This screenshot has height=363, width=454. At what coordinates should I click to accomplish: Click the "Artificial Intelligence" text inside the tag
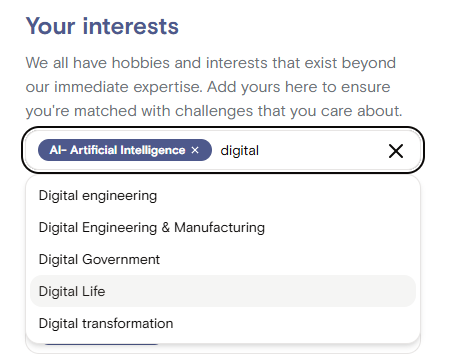click(x=128, y=150)
